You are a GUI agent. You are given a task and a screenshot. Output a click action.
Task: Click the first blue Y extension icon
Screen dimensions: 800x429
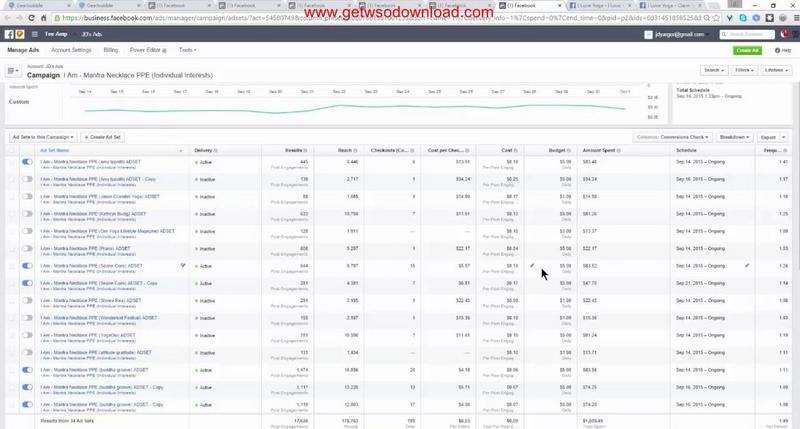(x=730, y=18)
